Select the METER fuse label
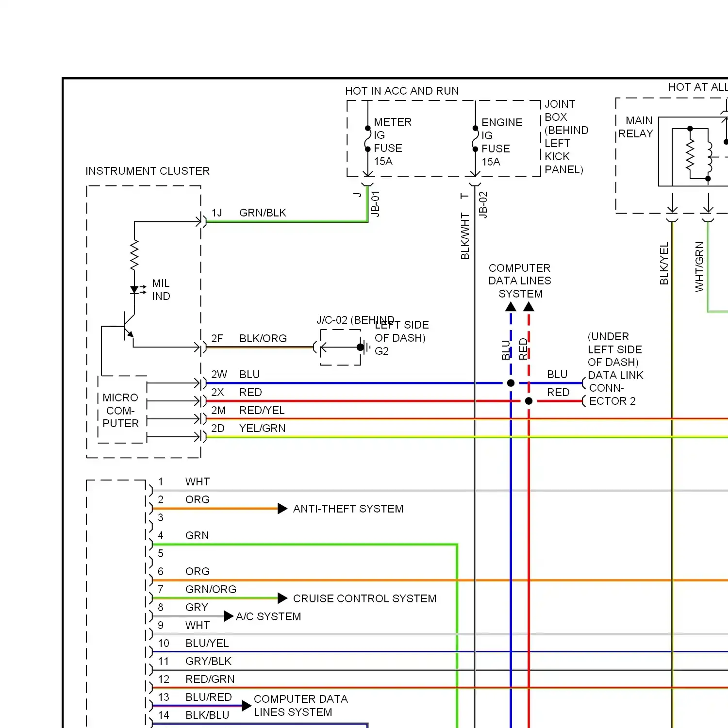 pyautogui.click(x=393, y=141)
